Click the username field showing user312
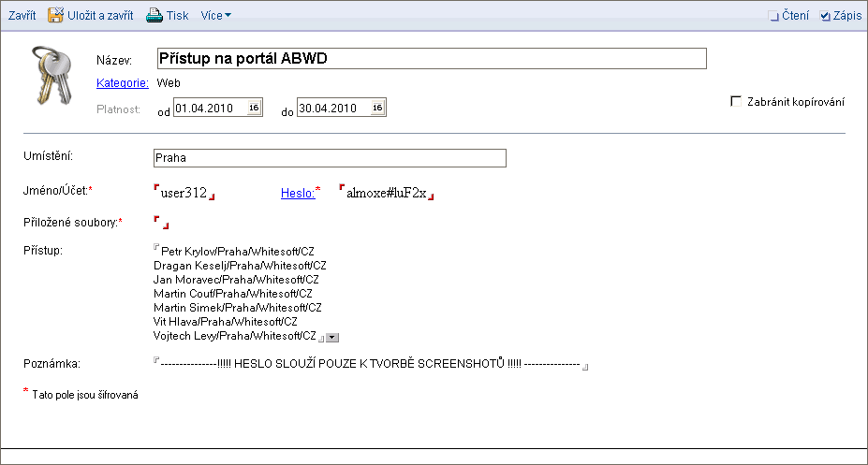 184,193
